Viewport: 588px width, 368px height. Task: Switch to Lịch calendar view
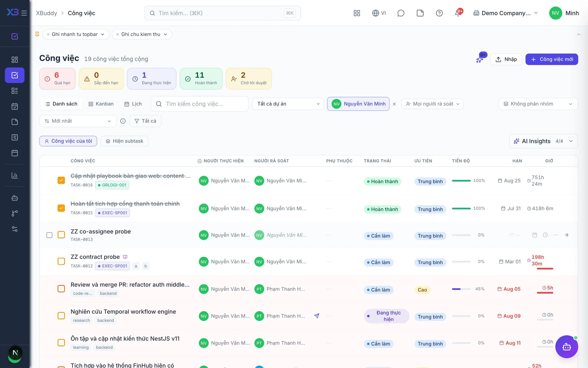click(x=133, y=104)
